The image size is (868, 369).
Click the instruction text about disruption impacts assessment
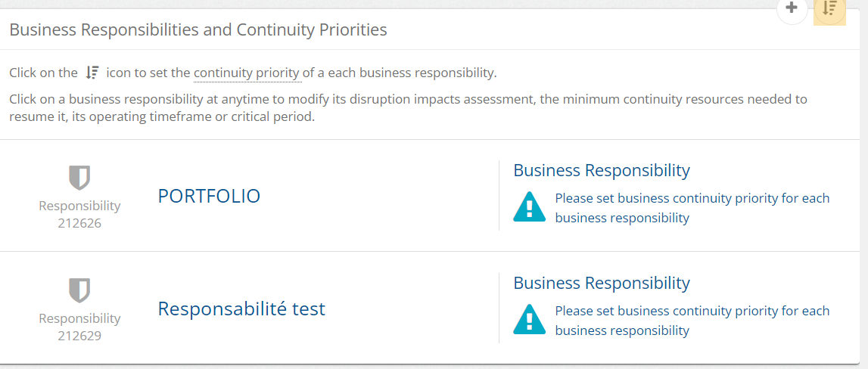408,108
